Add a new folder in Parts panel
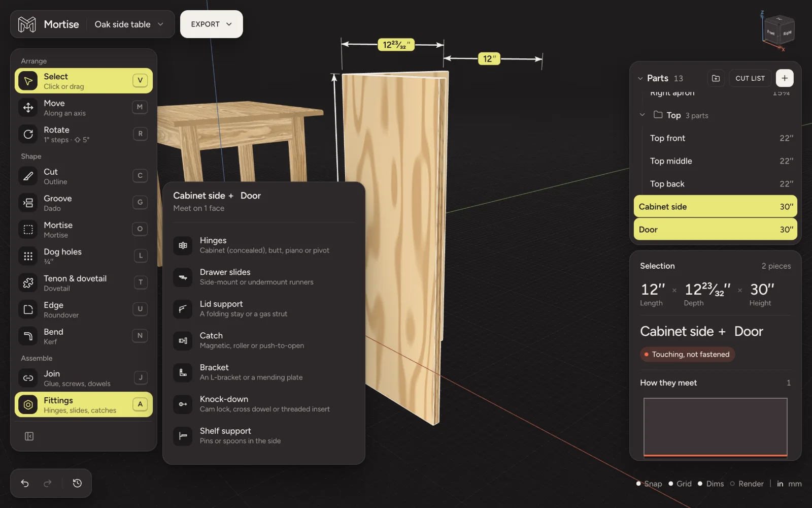Image resolution: width=812 pixels, height=508 pixels. click(716, 78)
